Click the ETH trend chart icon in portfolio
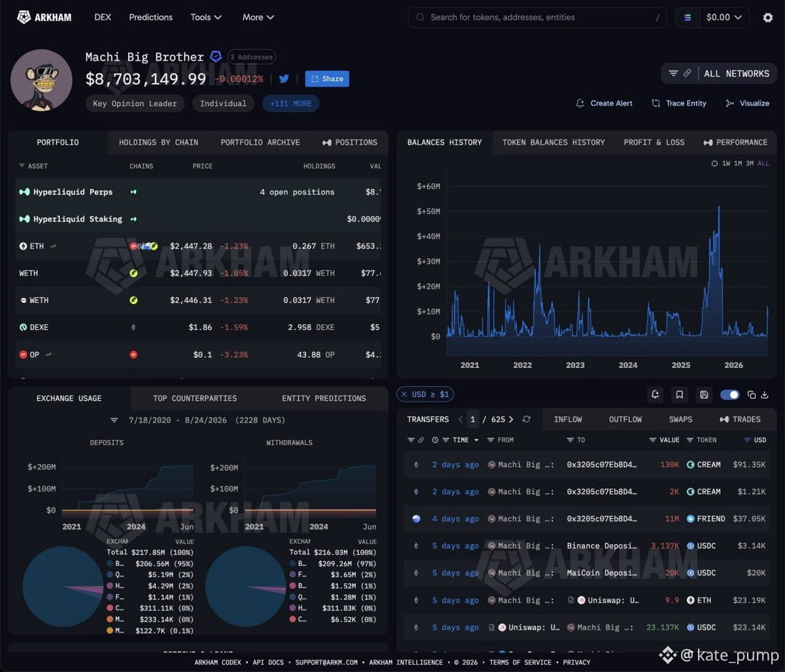 click(x=53, y=246)
